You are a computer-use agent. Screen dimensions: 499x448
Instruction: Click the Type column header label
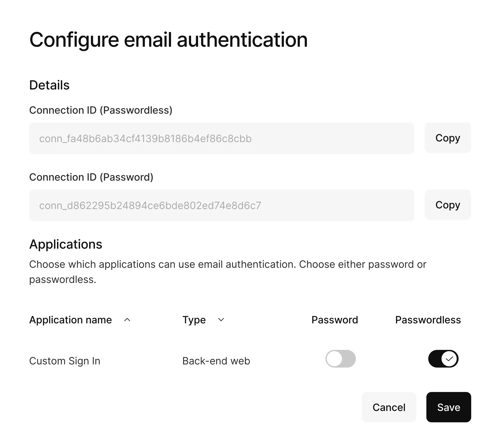194,320
